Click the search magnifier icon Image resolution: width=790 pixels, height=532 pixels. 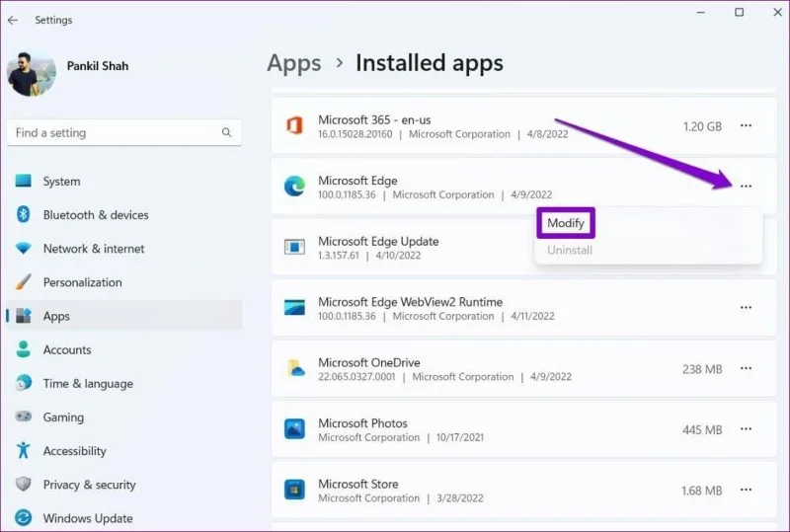coord(226,132)
